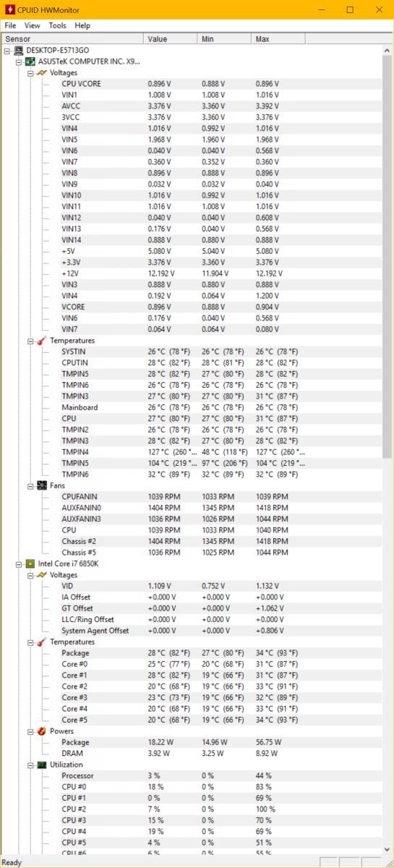This screenshot has width=394, height=868.
Task: Click the Fans section icon
Action: tap(42, 486)
